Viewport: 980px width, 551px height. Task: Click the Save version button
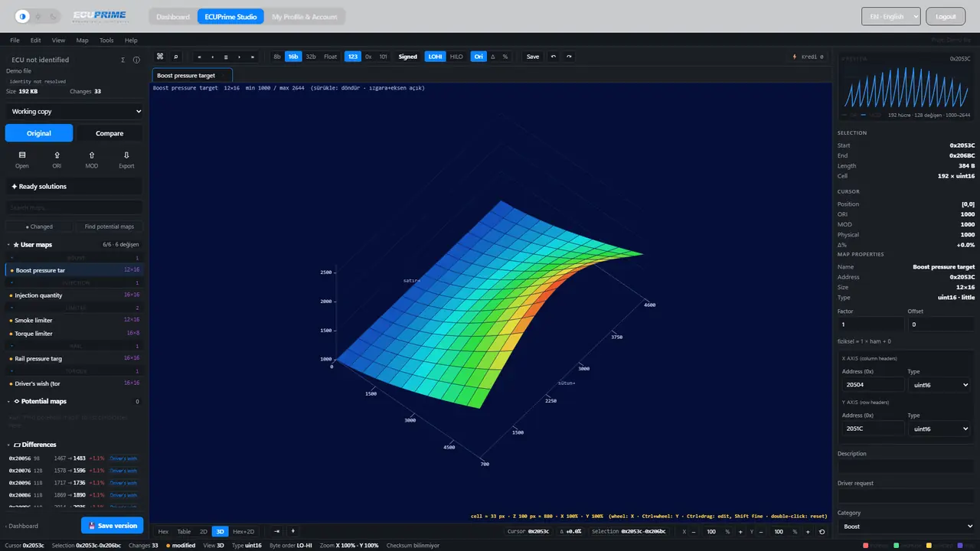point(113,526)
